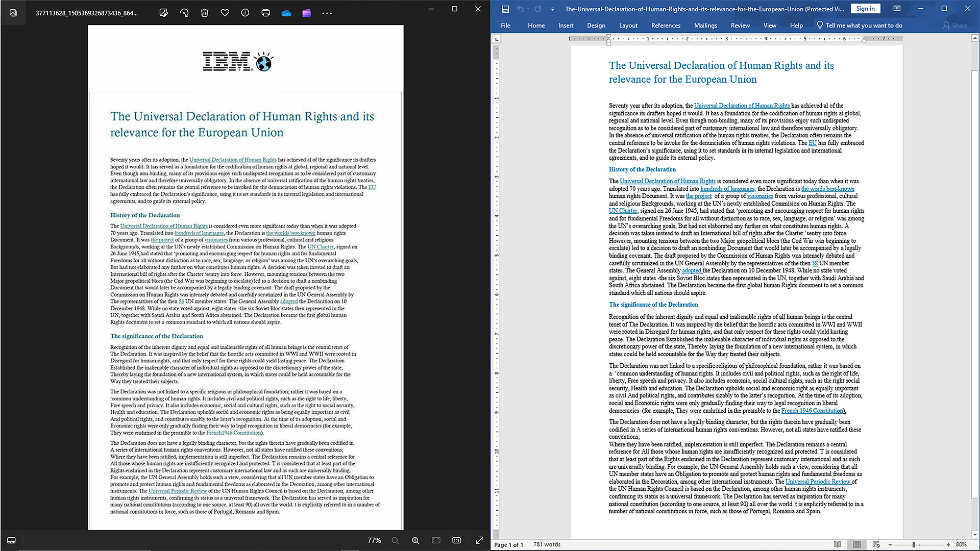Open file info panel in Photos
This screenshot has width=980, height=551.
pos(246,13)
